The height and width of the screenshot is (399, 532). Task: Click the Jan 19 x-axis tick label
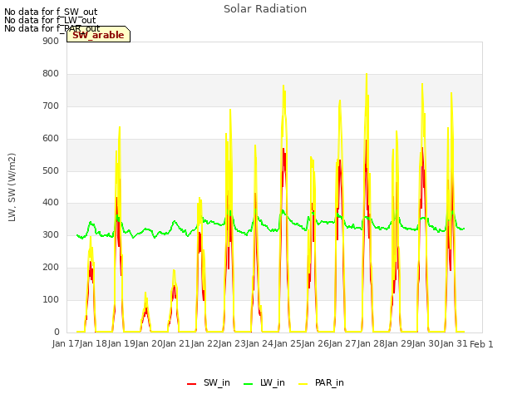[x=121, y=344]
